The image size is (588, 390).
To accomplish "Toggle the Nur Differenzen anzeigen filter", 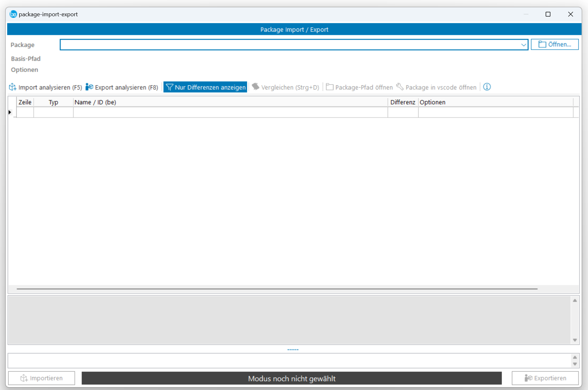I will [x=205, y=87].
